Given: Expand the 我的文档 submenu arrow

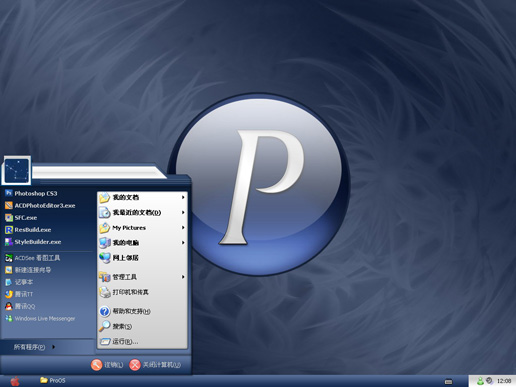Looking at the screenshot, I should click(x=183, y=197).
